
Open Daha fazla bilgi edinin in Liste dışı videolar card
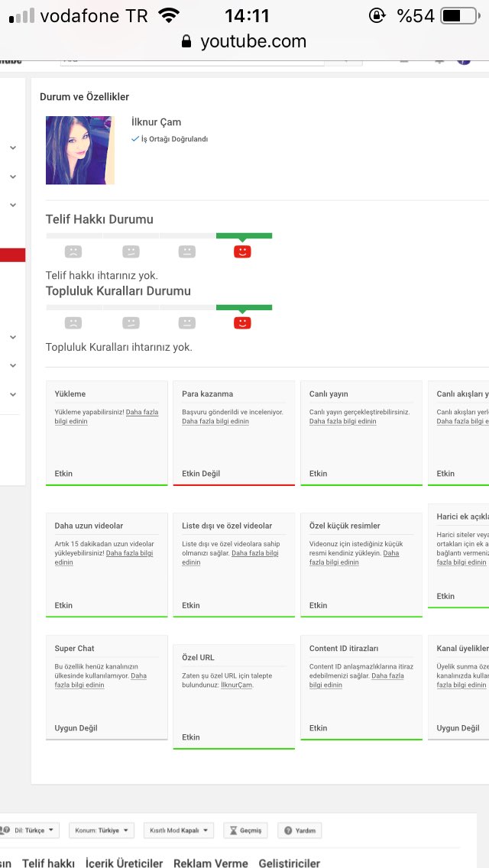pyautogui.click(x=231, y=558)
